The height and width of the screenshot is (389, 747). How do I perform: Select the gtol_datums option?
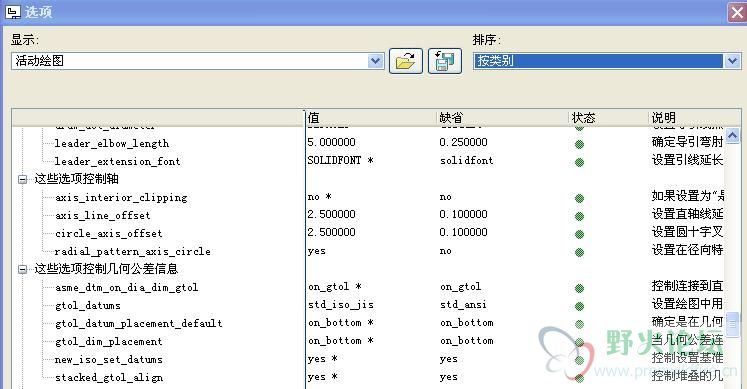(x=88, y=306)
